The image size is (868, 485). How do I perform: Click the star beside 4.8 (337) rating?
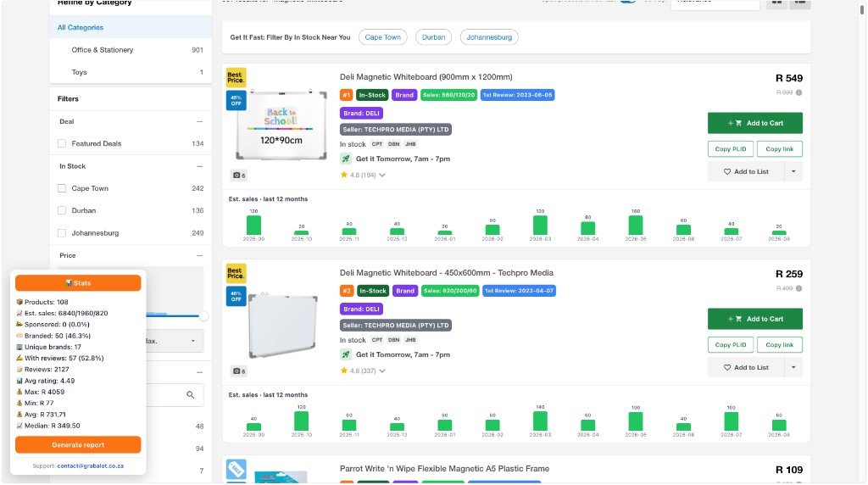pos(344,371)
